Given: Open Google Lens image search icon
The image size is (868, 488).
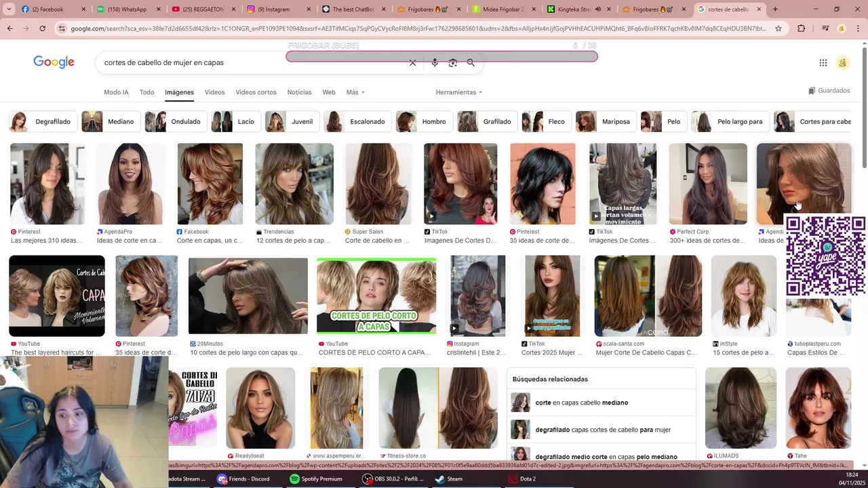Looking at the screenshot, I should coord(452,62).
